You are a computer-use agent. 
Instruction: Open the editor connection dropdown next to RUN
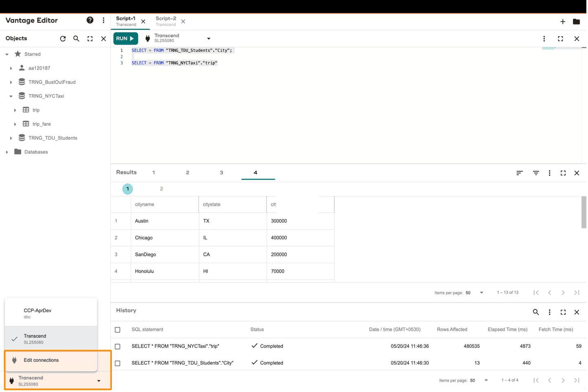coord(208,39)
